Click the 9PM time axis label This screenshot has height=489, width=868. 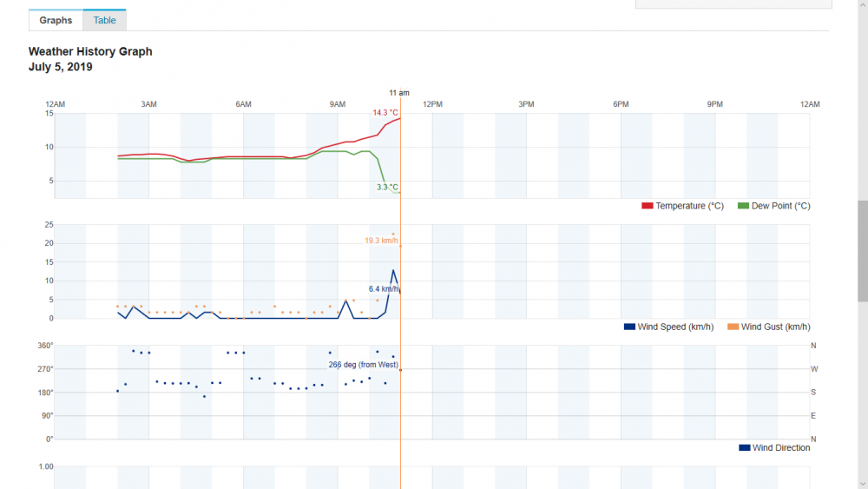click(x=714, y=104)
